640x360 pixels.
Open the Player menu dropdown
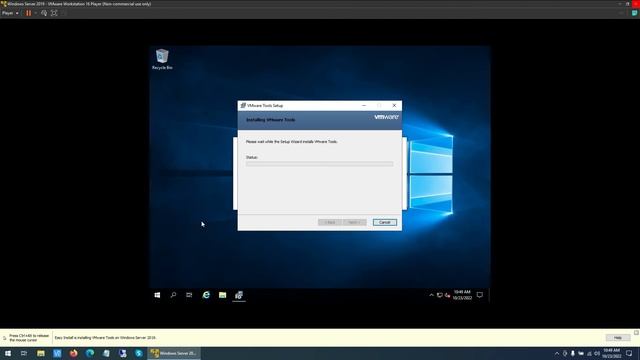pos(10,13)
